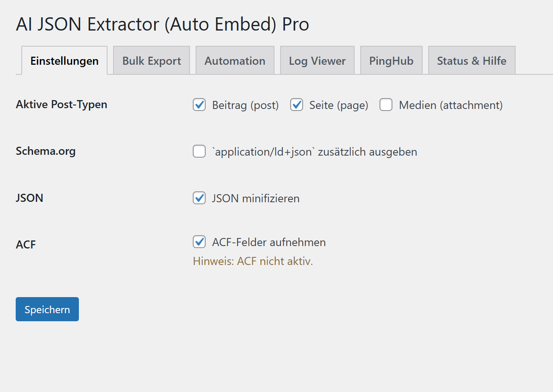Switch to the Bulk Export tab
This screenshot has height=392, width=553.
tap(151, 60)
